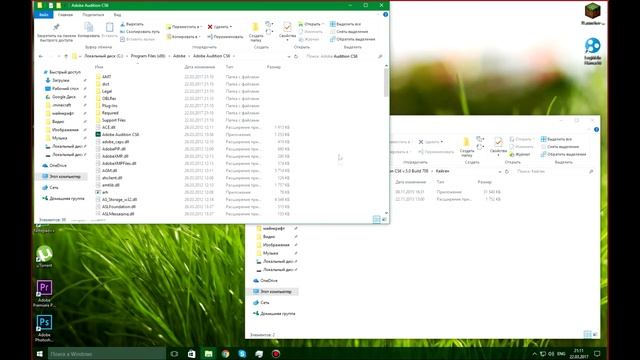
Task: Click Вставить ярлык in Audition window ribbon
Action: pos(137,39)
